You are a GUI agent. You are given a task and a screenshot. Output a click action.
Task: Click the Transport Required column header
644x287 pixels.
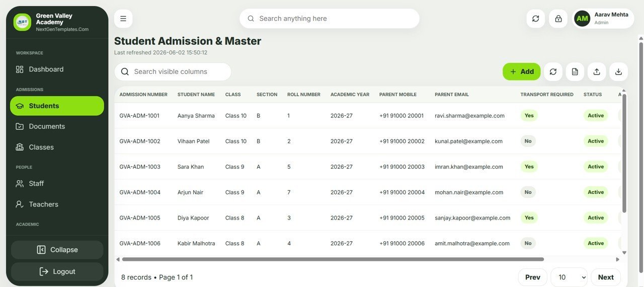click(x=547, y=95)
